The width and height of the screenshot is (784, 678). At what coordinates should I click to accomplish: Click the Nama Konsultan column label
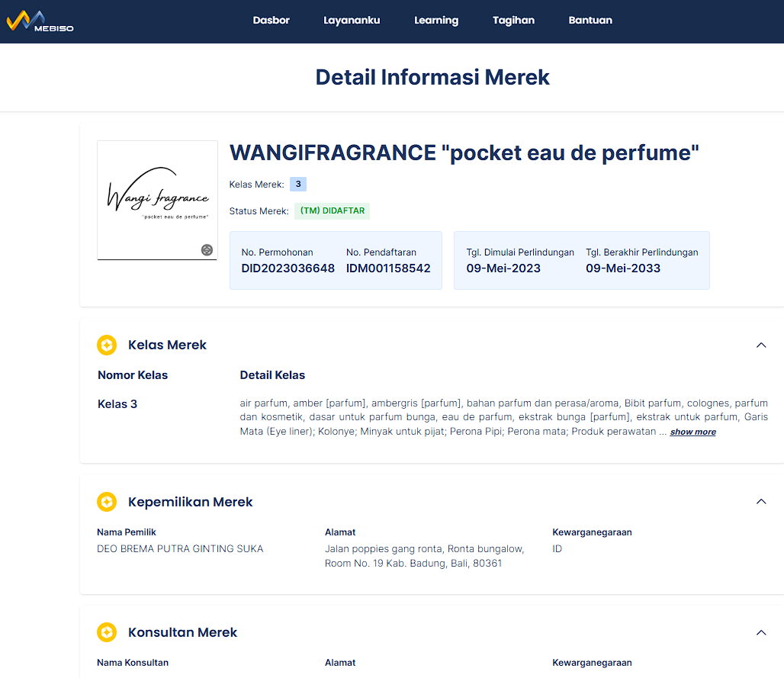pos(133,663)
